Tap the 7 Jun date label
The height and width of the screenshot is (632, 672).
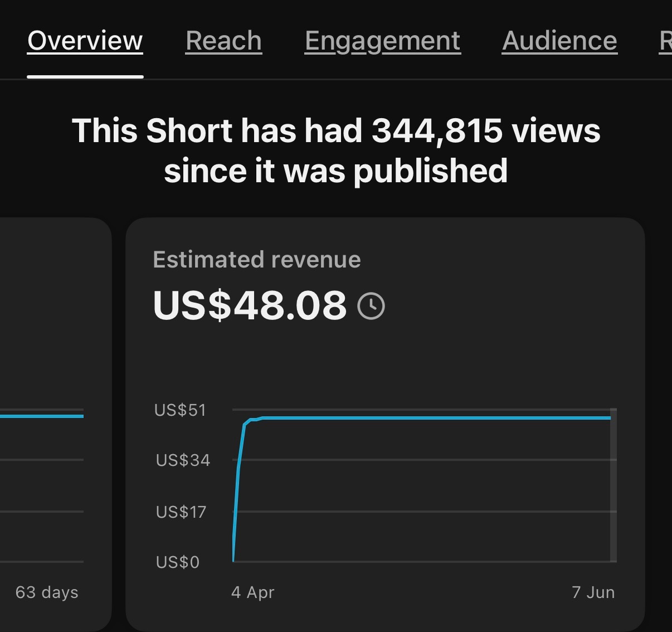[x=593, y=592]
